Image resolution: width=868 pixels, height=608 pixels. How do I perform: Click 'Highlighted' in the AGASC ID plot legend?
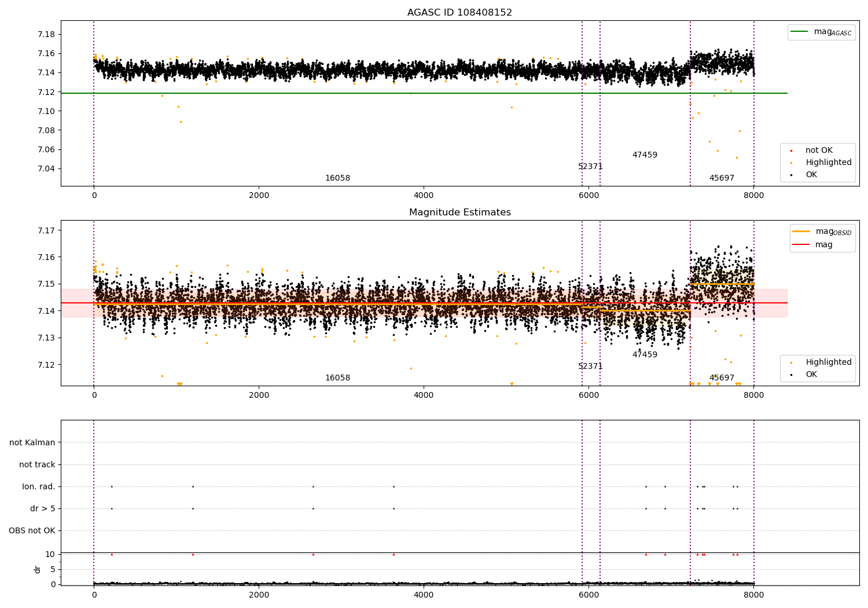(821, 162)
